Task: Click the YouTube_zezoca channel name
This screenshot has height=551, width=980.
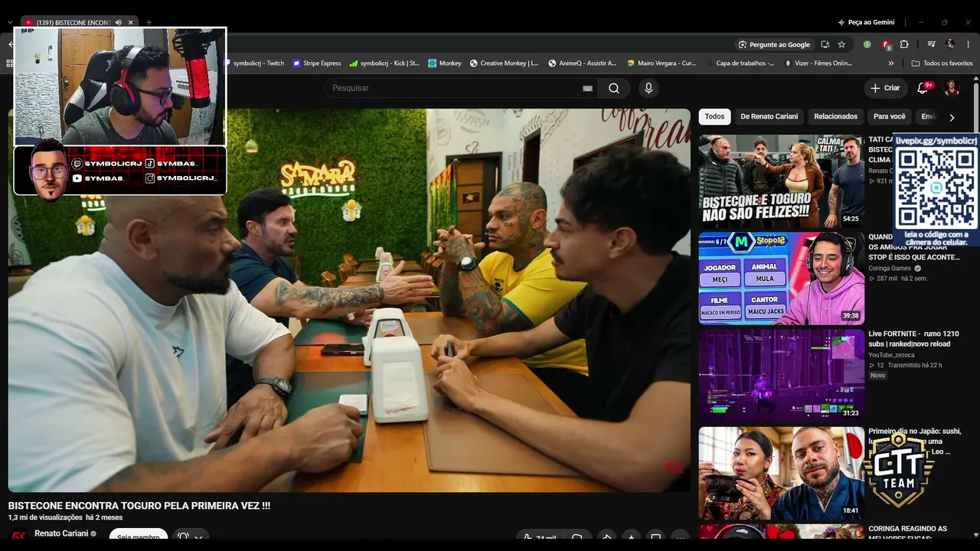Action: coord(891,355)
